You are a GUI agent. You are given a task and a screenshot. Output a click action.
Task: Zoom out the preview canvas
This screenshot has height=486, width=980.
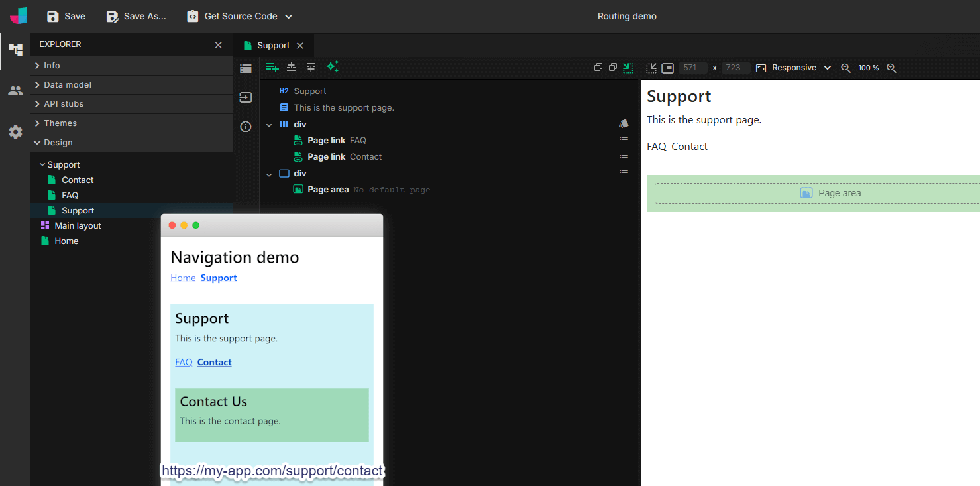[845, 68]
